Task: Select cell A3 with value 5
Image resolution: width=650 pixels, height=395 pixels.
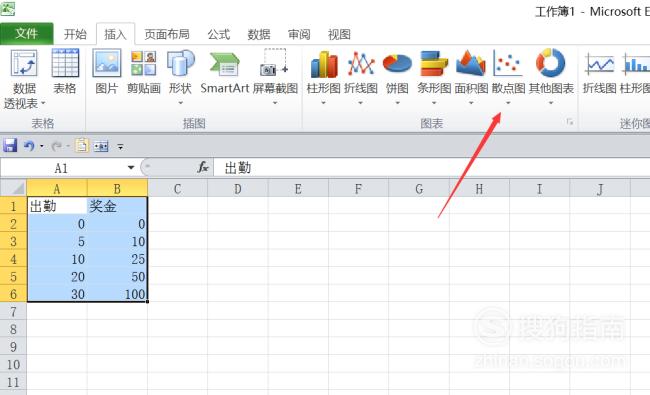Action: point(57,241)
